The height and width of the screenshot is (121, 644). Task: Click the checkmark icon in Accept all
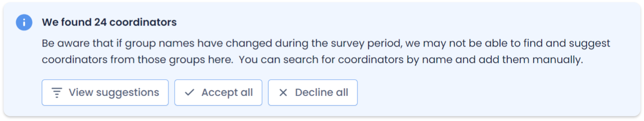(x=189, y=93)
